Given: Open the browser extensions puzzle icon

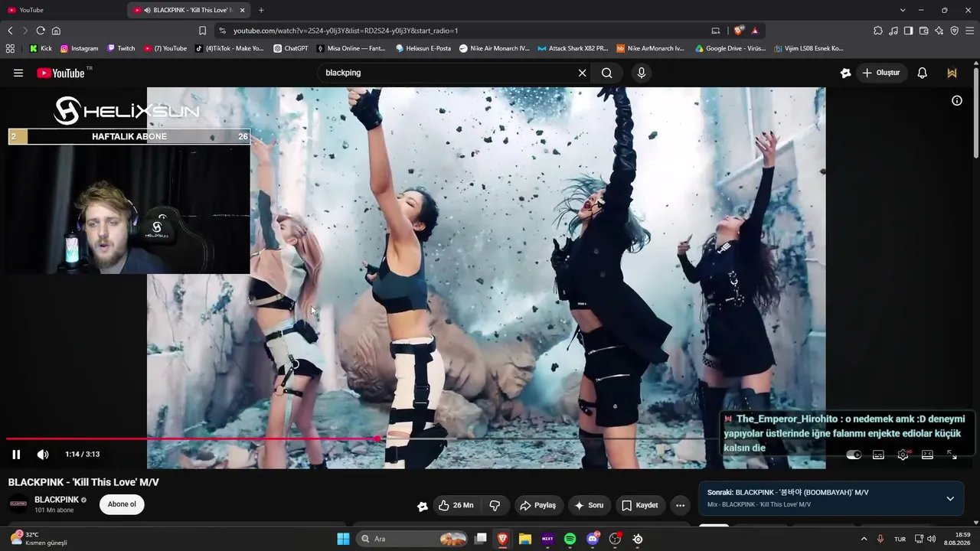Looking at the screenshot, I should click(878, 31).
